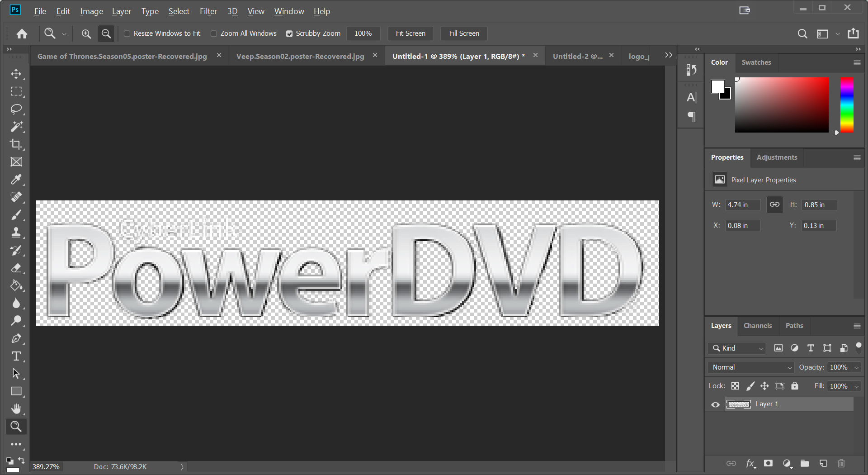Select the Eyedropper tool
The height and width of the screenshot is (475, 868).
[16, 180]
